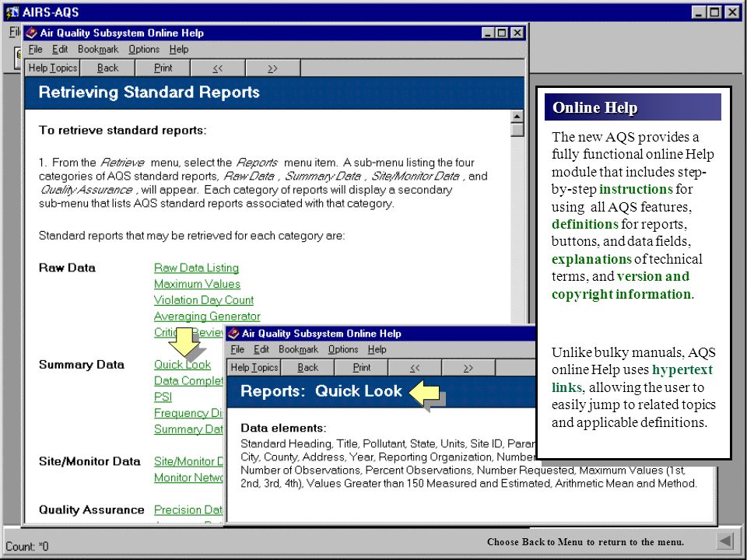Click the 'To retrieve standard reports:' heading

click(123, 131)
